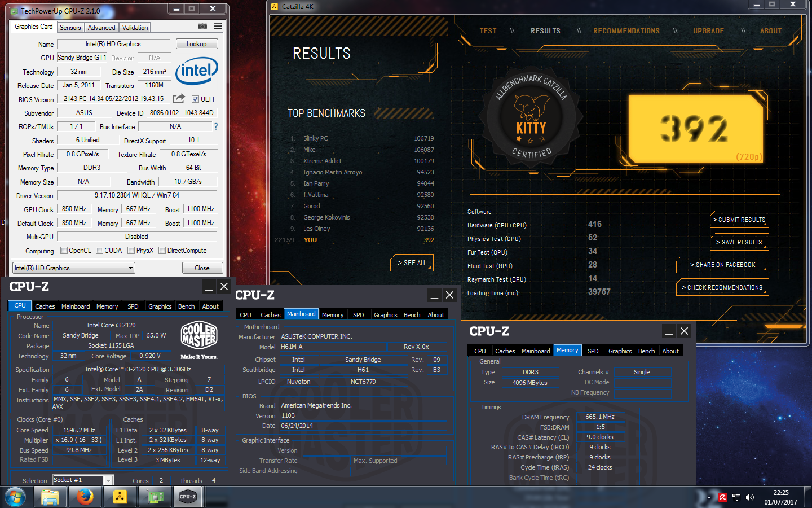Open the RECOMMENDATIONS section in Catzilla
Viewport: 812px width, 508px height.
click(626, 31)
